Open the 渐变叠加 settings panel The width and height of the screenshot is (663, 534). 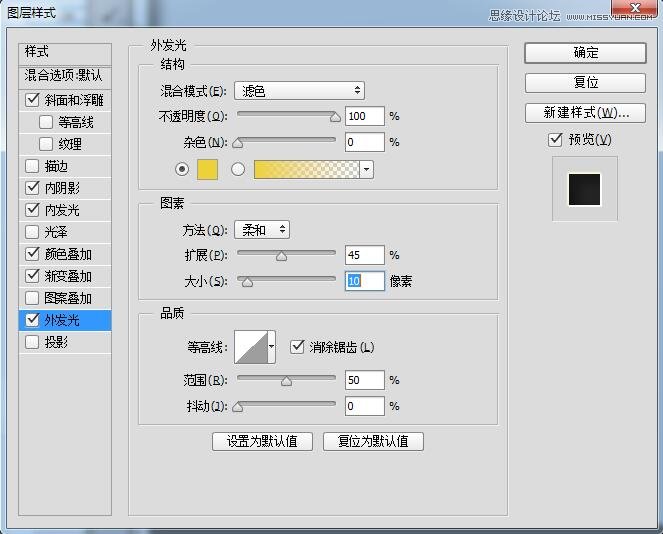click(x=68, y=276)
